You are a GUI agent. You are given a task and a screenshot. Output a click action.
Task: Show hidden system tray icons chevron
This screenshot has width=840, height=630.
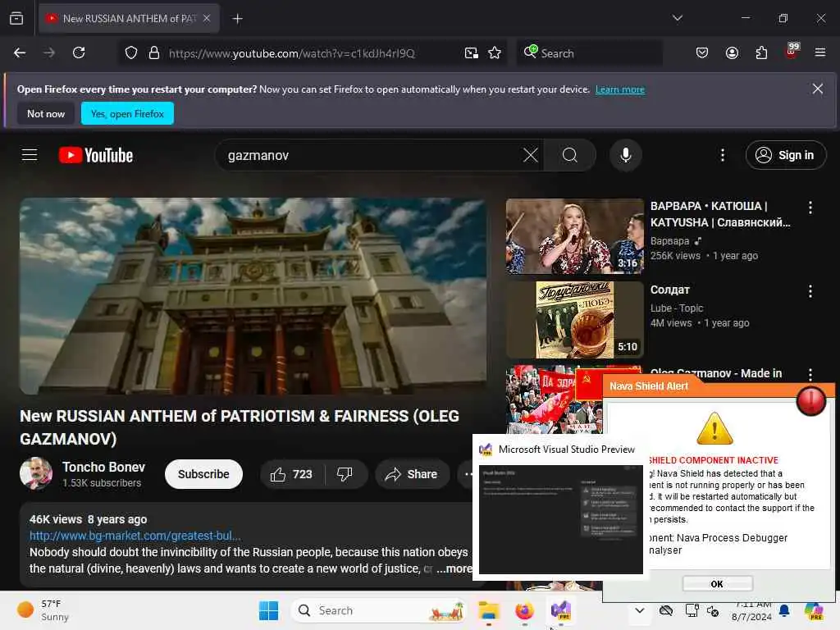coord(640,610)
